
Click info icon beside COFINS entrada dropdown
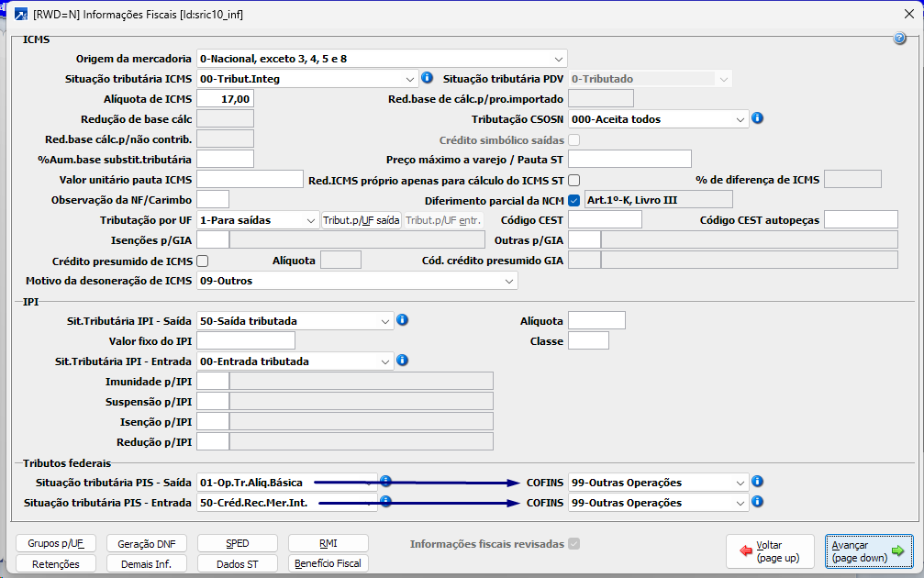[x=757, y=502]
